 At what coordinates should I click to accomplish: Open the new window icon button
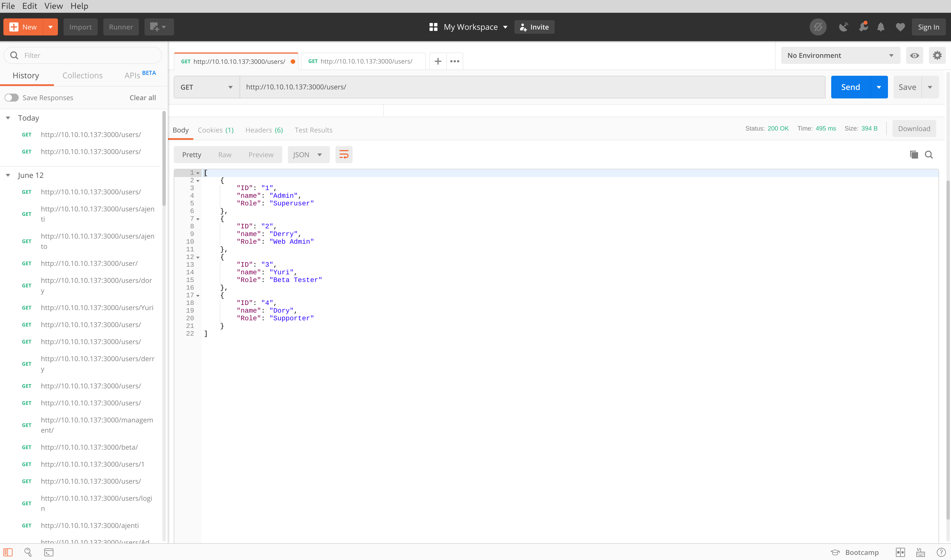point(159,27)
